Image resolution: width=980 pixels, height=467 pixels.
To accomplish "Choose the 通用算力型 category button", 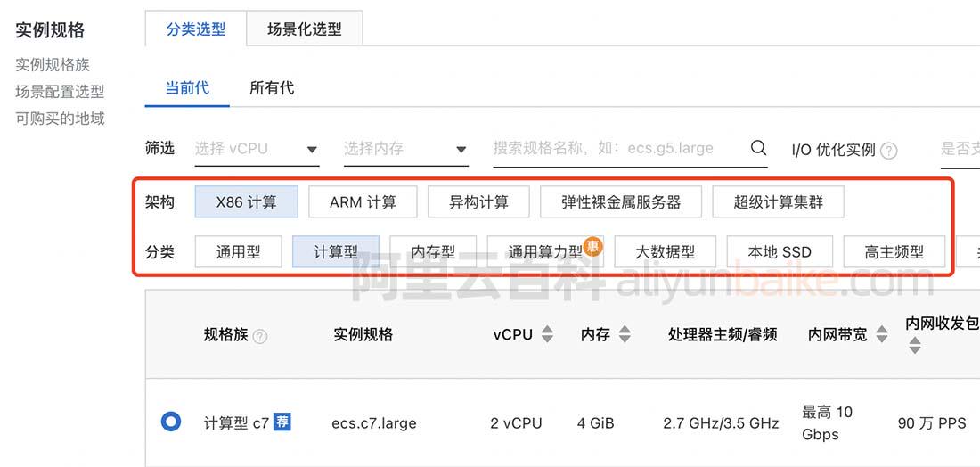I will click(545, 252).
